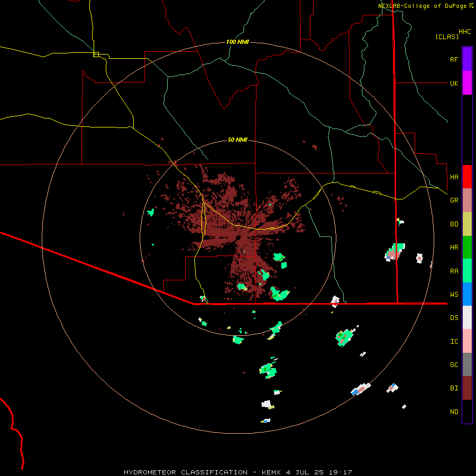Click the Hydrometeor Classification KEMX caption

[237, 472]
